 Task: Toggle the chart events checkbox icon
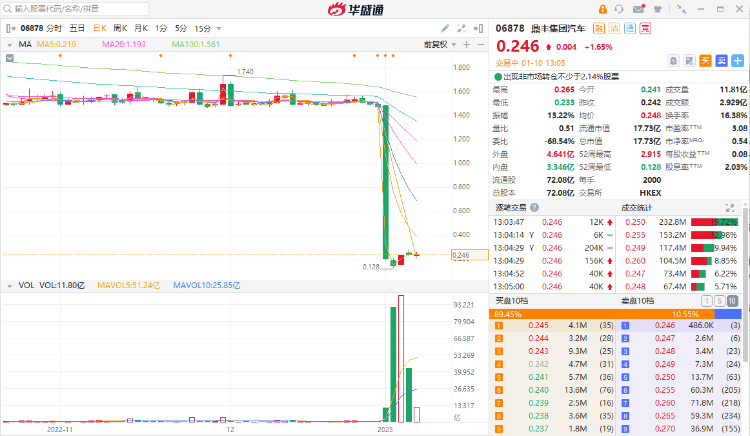tap(10, 58)
